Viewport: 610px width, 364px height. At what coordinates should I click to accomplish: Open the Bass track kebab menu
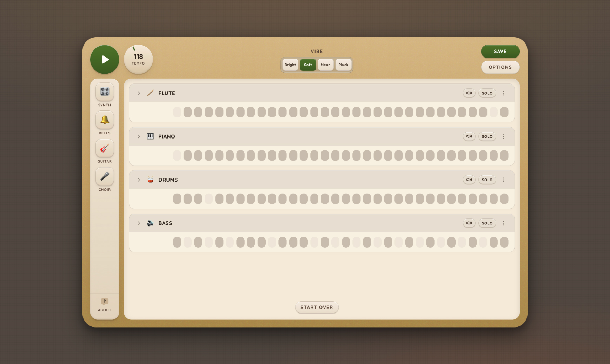504,223
